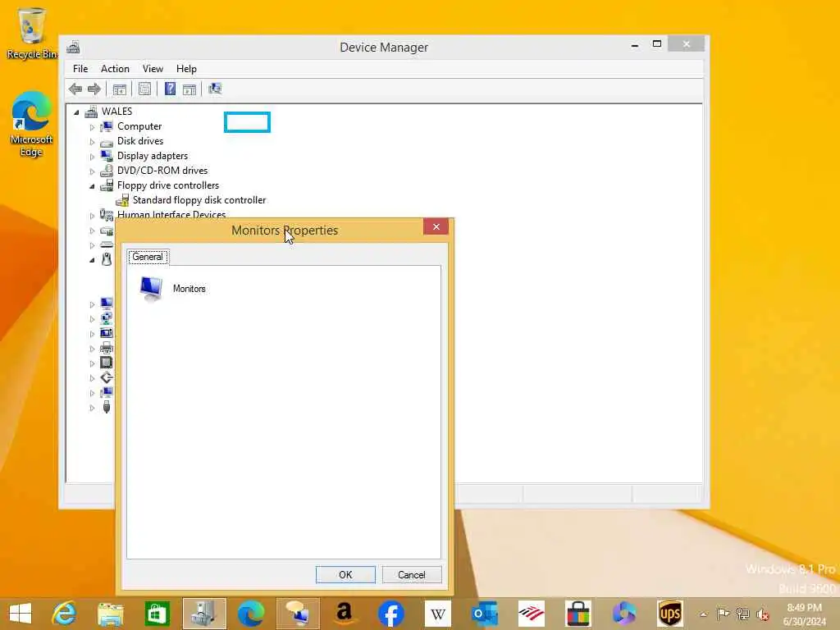Open the View menu

pos(153,69)
